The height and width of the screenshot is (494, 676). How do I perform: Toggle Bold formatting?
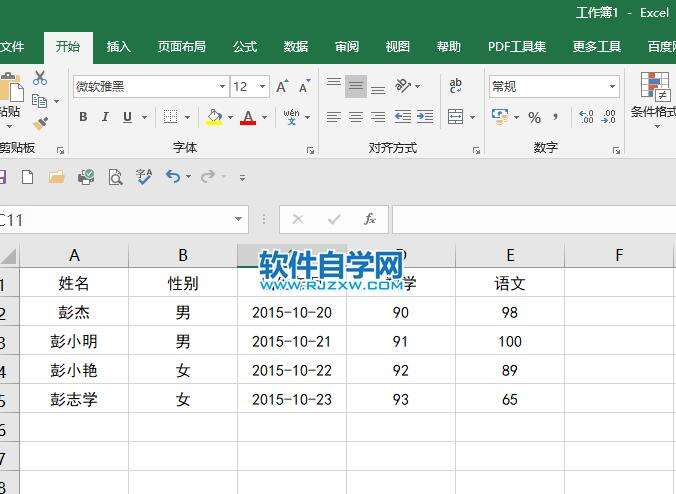tap(83, 117)
